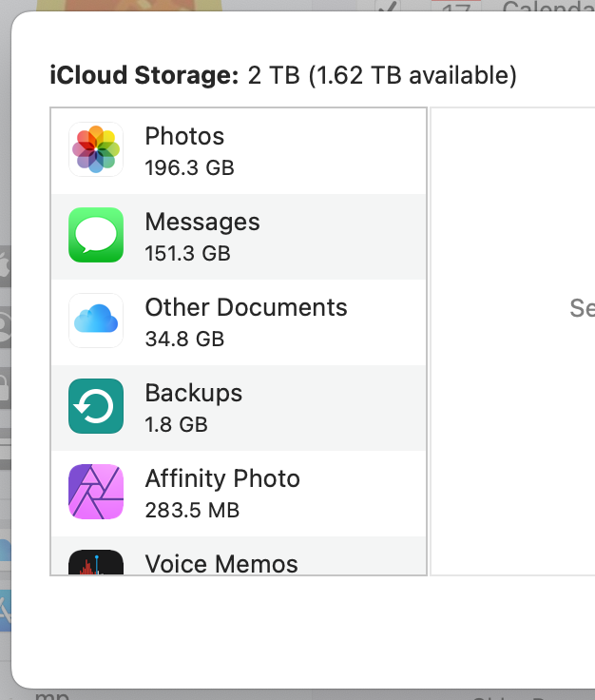Click the Other Documents cloud icon
Image resolution: width=595 pixels, height=700 pixels.
(x=96, y=321)
